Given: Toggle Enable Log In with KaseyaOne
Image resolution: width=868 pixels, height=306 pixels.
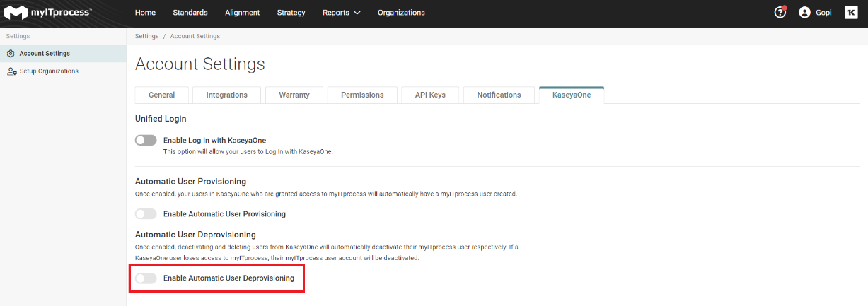Looking at the screenshot, I should [x=146, y=140].
